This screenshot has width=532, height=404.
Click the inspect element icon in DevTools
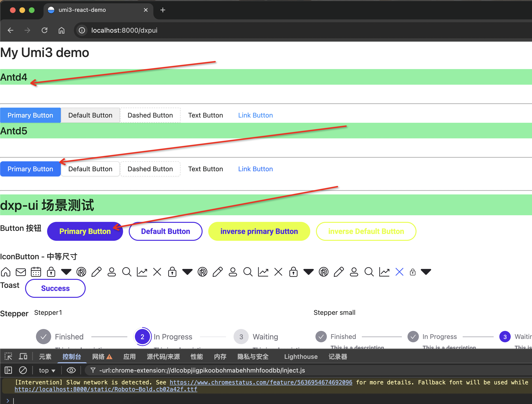pyautogui.click(x=9, y=356)
